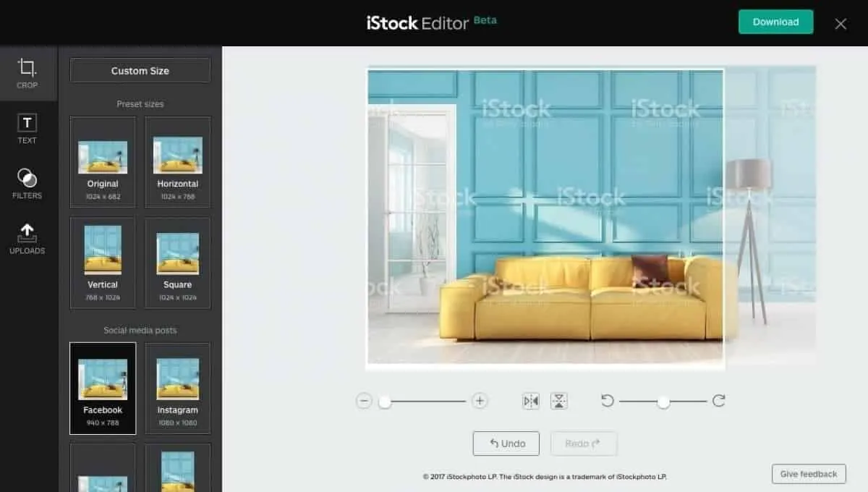
Task: Flip the image vertically
Action: pyautogui.click(x=558, y=401)
